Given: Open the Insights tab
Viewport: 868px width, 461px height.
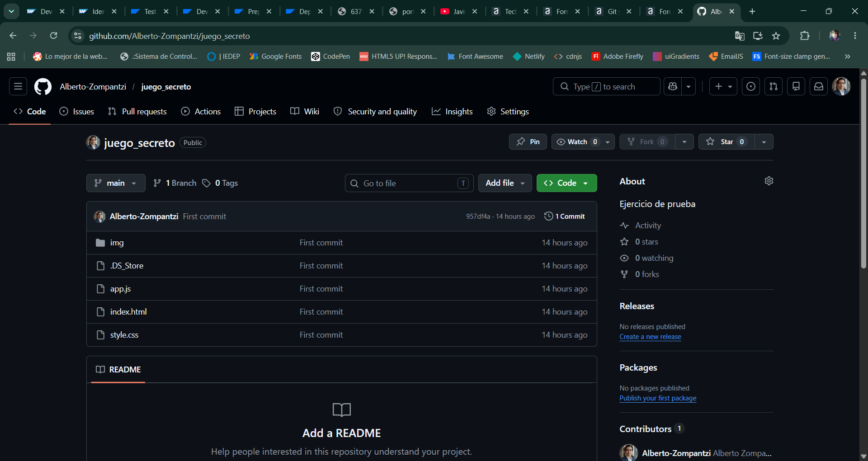Looking at the screenshot, I should [452, 112].
